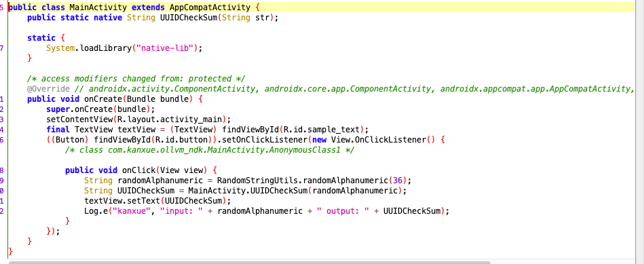
Task: Click the AnonymousClass1 class comment
Action: coord(210,150)
